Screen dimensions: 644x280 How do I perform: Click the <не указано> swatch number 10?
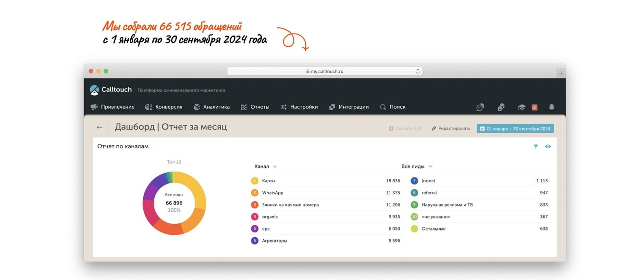point(414,217)
